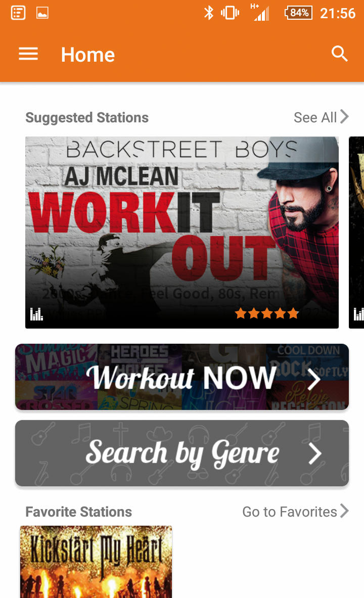The width and height of the screenshot is (364, 598).
Task: Rate the station using the five stars
Action: (267, 313)
